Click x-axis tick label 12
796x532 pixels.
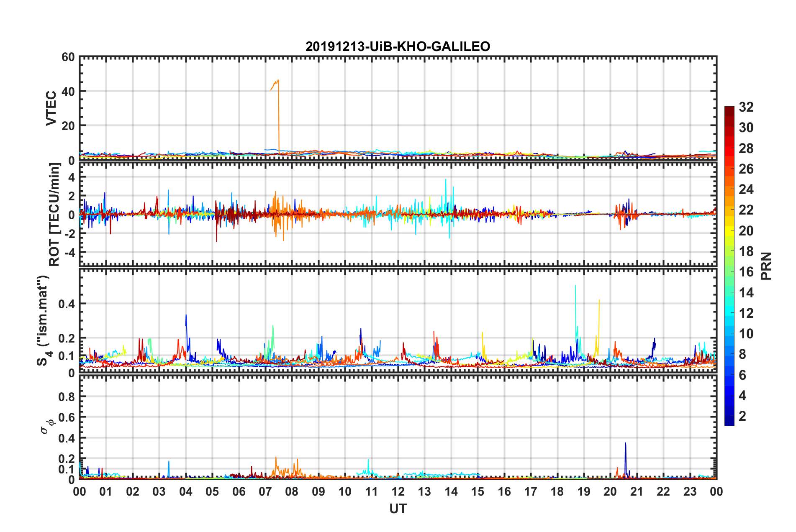398,491
